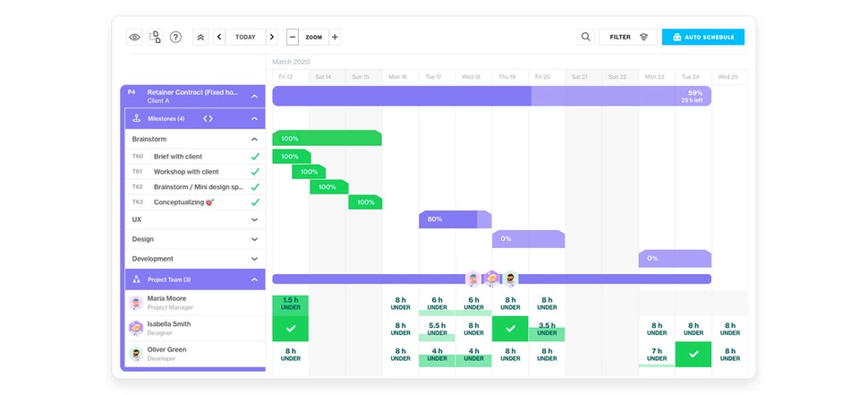The height and width of the screenshot is (395, 868).
Task: Zoom out with the minus button
Action: [x=293, y=37]
